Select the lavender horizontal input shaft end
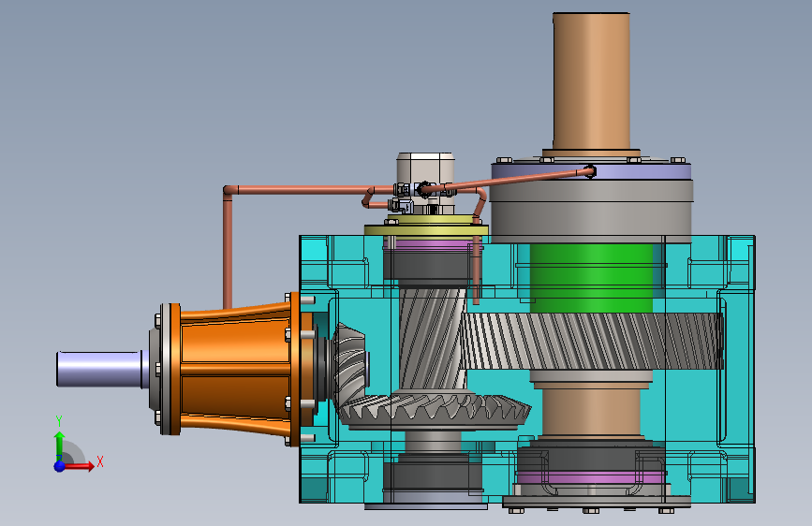This screenshot has height=526, width=812. [x=99, y=369]
